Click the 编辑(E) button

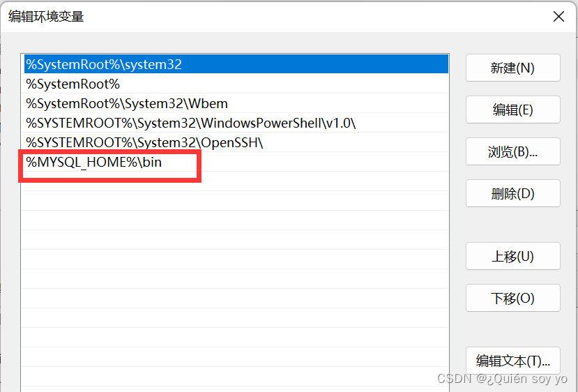pos(512,110)
